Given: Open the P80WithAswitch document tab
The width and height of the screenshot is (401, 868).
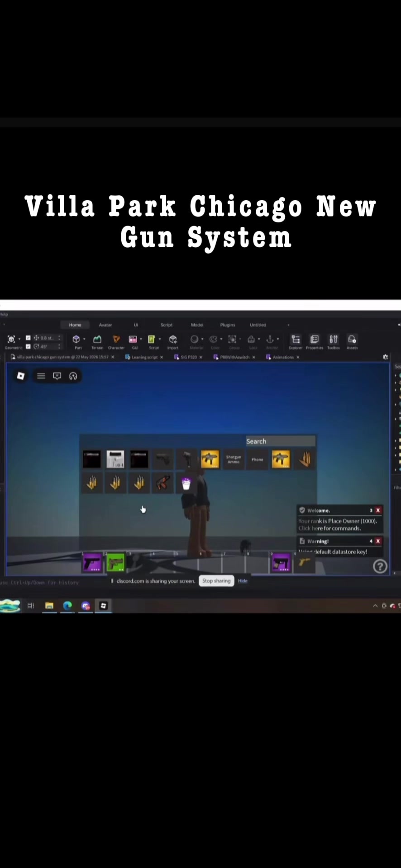Looking at the screenshot, I should pyautogui.click(x=234, y=357).
